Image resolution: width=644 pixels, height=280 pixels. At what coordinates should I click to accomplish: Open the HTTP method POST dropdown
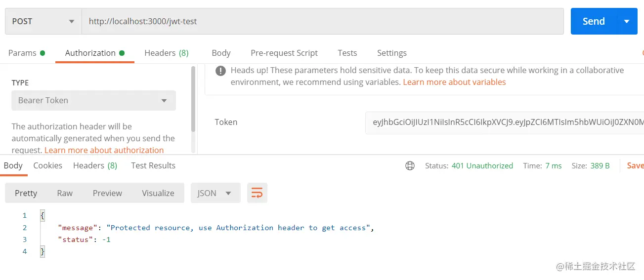coord(43,21)
